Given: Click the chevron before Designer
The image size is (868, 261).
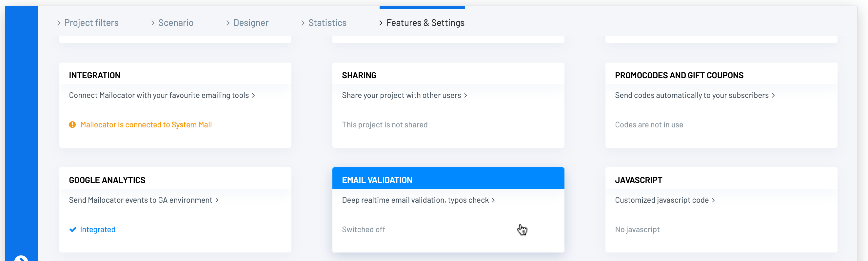Looking at the screenshot, I should click(x=228, y=23).
